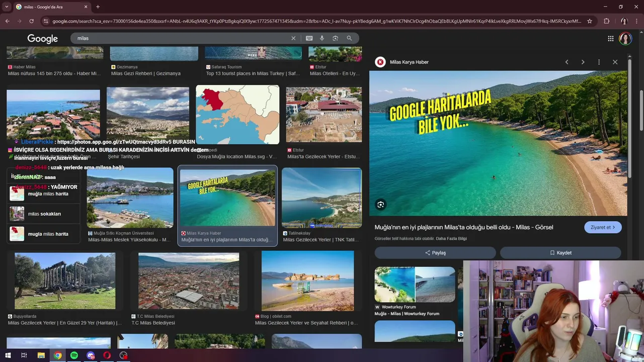
Task: Open the T.C Milas Belediyesi aerial thumbnail
Action: tap(189, 281)
